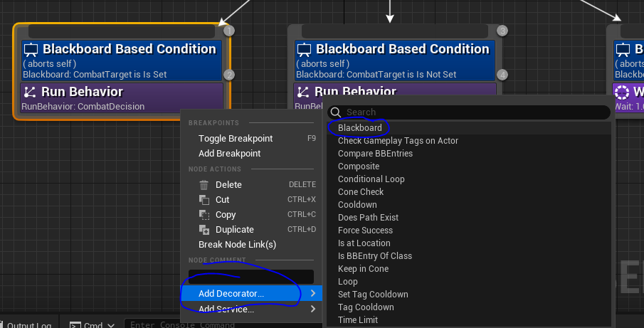Open Add Decorator submenu
The height and width of the screenshot is (328, 644).
point(251,294)
